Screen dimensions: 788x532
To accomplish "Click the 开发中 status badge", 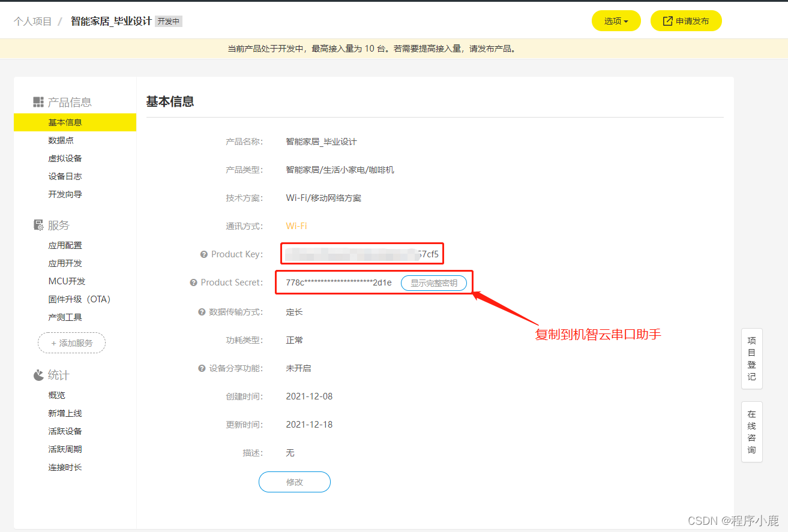I will pos(169,22).
